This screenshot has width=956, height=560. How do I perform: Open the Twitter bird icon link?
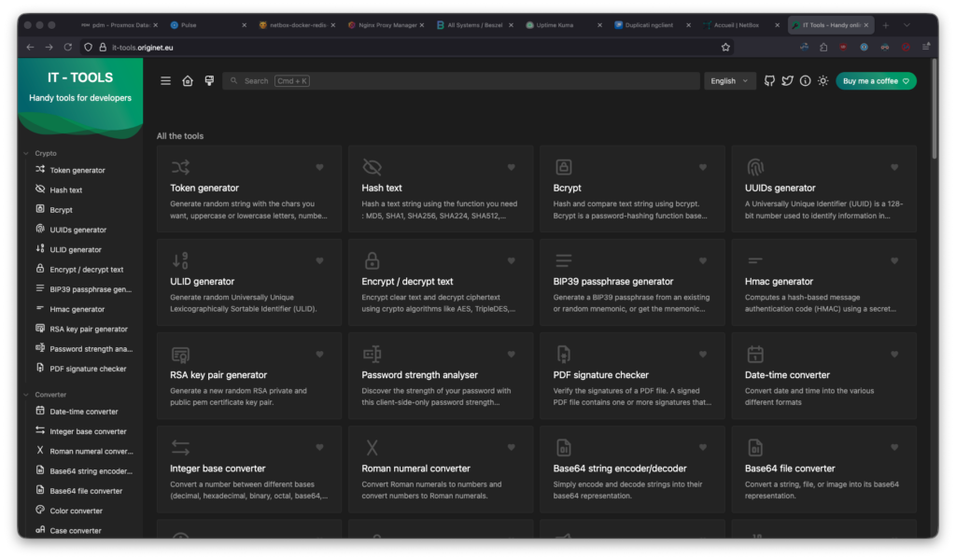click(x=787, y=81)
